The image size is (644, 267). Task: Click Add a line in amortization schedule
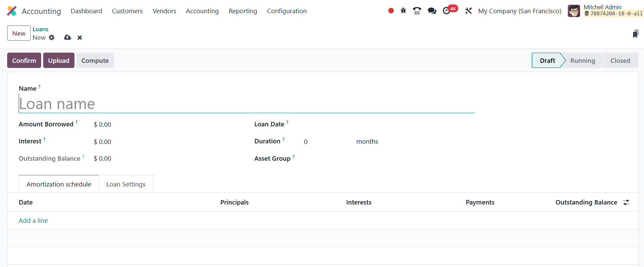(x=33, y=220)
